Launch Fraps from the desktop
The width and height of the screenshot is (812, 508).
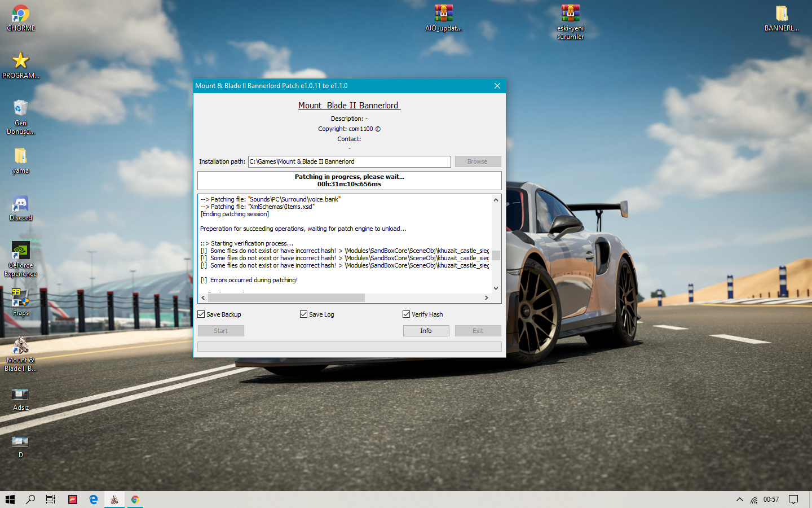(x=21, y=303)
